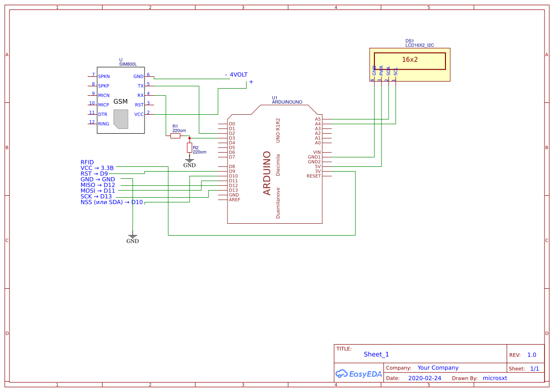Select resistor R1 labeled 220m
Screen dimensions: 554x392
[x=176, y=135]
